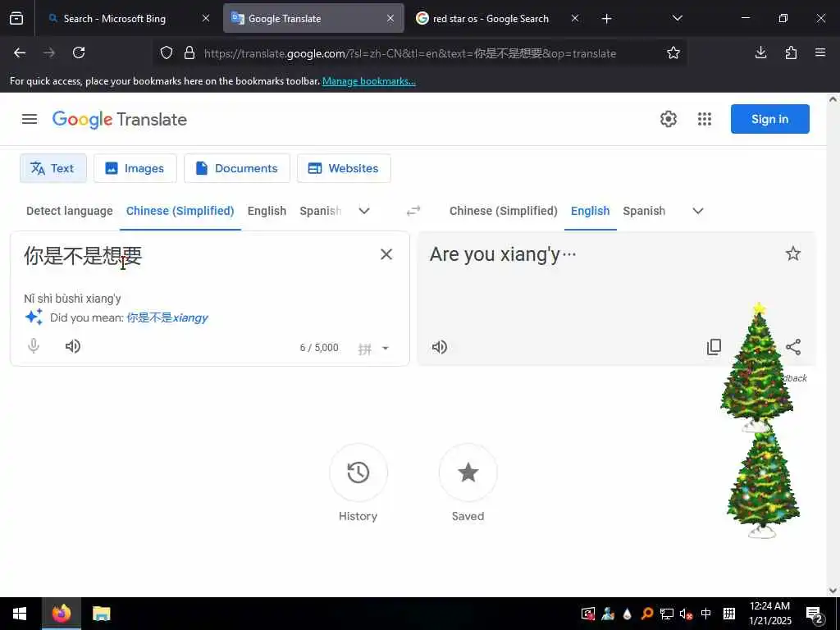Open the Google Translate main menu hamburger
The width and height of the screenshot is (840, 630).
pyautogui.click(x=30, y=119)
